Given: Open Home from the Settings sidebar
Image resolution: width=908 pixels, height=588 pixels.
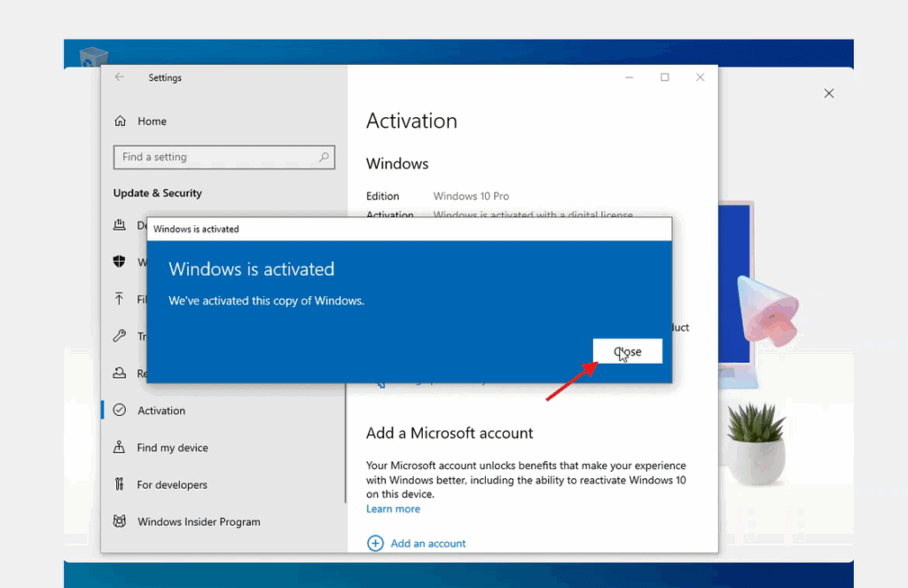Looking at the screenshot, I should pos(152,122).
